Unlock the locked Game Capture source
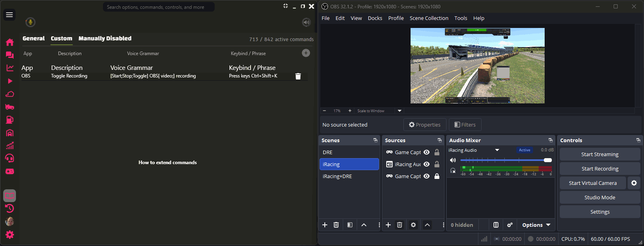 pyautogui.click(x=437, y=176)
